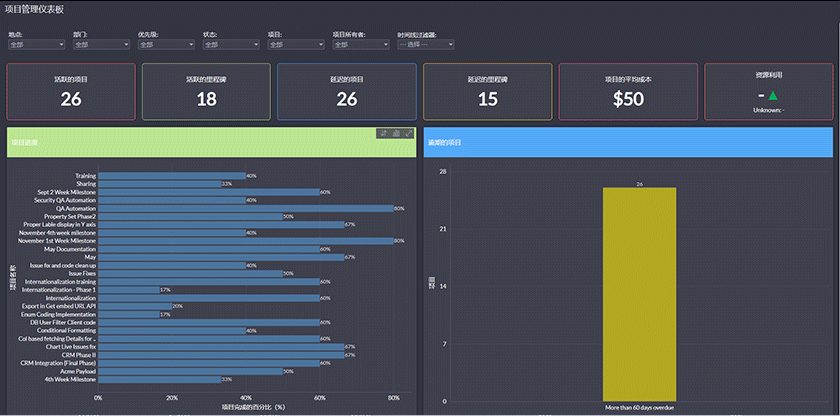Image resolution: width=840 pixels, height=417 pixels.
Task: Click the chart type icon in 项目进度 header
Action: click(396, 133)
